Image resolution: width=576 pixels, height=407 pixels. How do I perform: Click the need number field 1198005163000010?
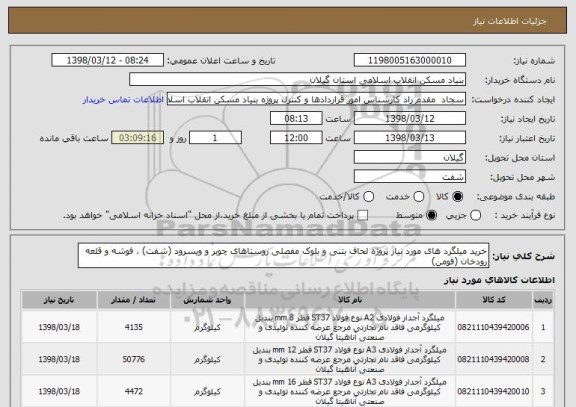410,60
